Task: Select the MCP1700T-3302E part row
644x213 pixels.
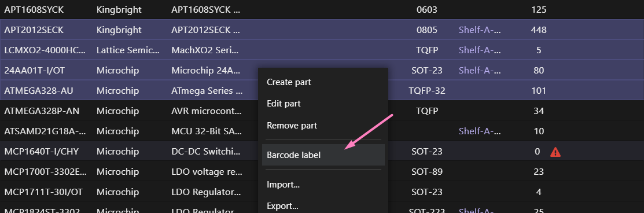Action: [322, 171]
